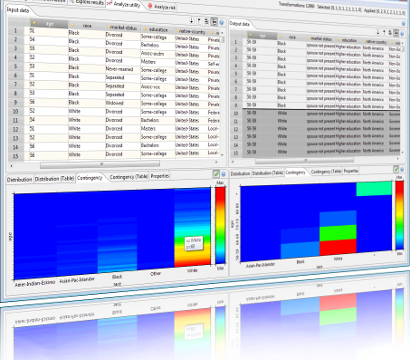Image resolution: width=410 pixels, height=360 pixels.
Task: Select the right panel's Contingency tab
Action: (x=295, y=172)
